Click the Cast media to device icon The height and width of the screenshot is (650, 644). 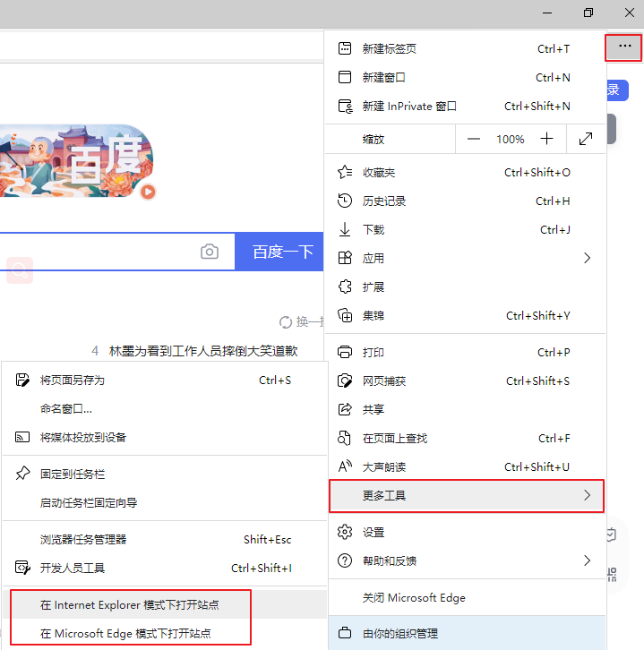point(22,437)
